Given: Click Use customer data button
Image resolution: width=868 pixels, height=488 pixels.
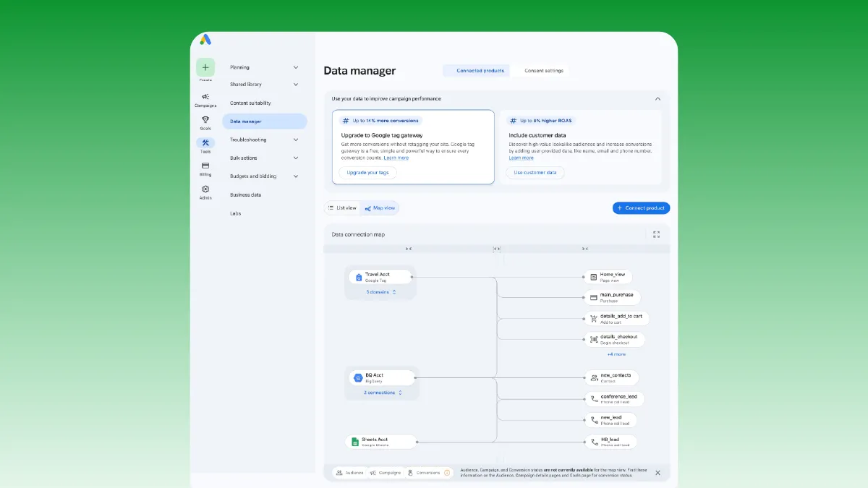Looking at the screenshot, I should pos(535,173).
